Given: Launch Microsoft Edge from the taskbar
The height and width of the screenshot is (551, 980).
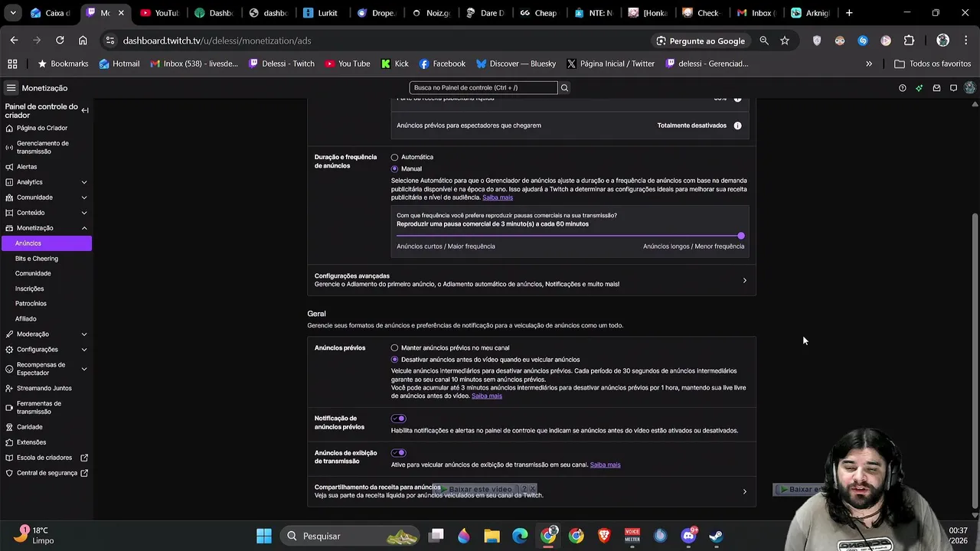Looking at the screenshot, I should click(520, 536).
